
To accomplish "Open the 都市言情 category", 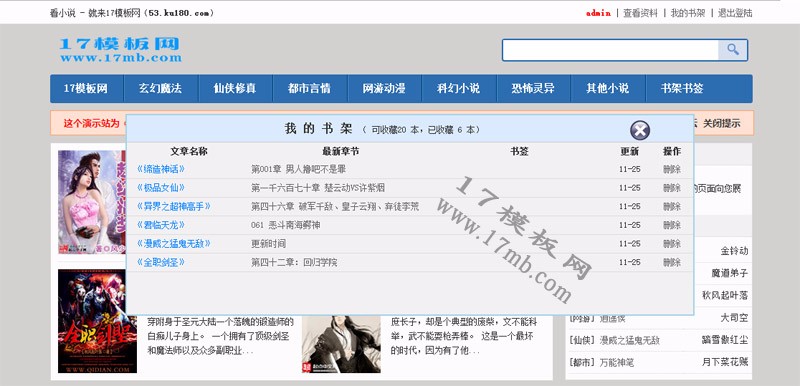I will (310, 89).
